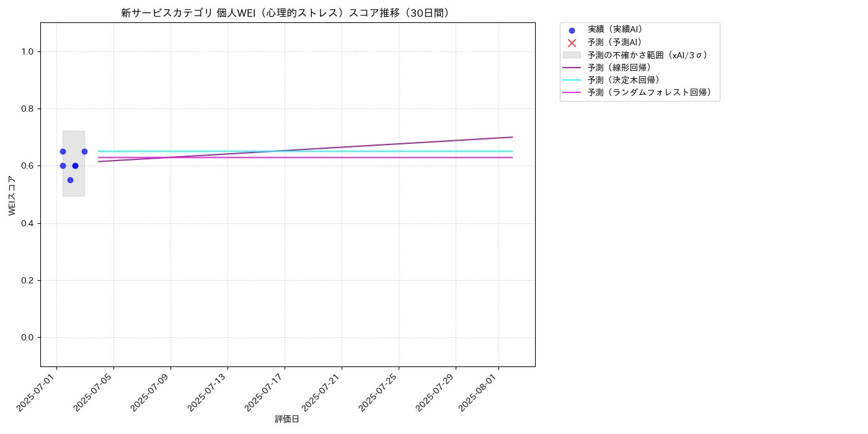Viewport: 868px width, 434px height.
Task: Click the blue dot marker for 実績（実績AI）in legend
Action: (572, 30)
